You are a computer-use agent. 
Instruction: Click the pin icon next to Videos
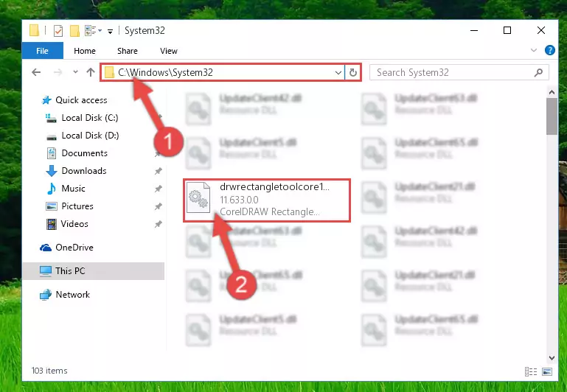tap(158, 224)
